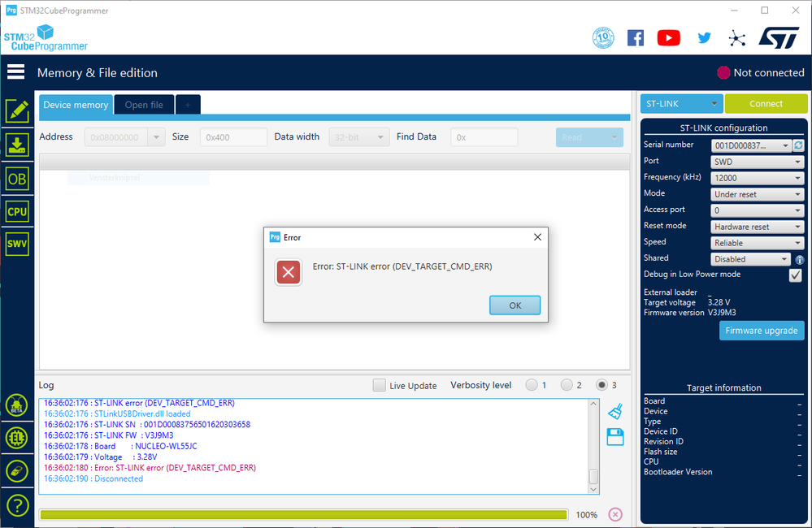Click the log scroll-up arrow

pyautogui.click(x=593, y=404)
